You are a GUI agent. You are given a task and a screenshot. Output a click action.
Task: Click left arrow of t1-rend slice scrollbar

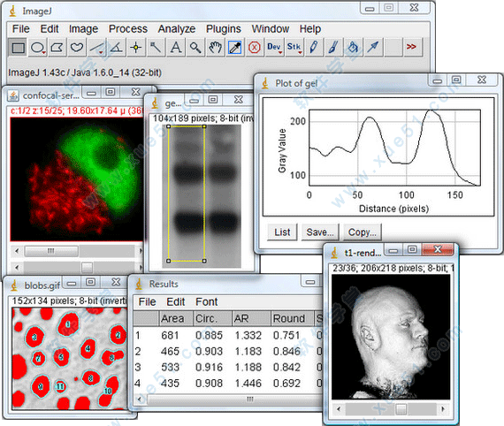[x=338, y=409]
